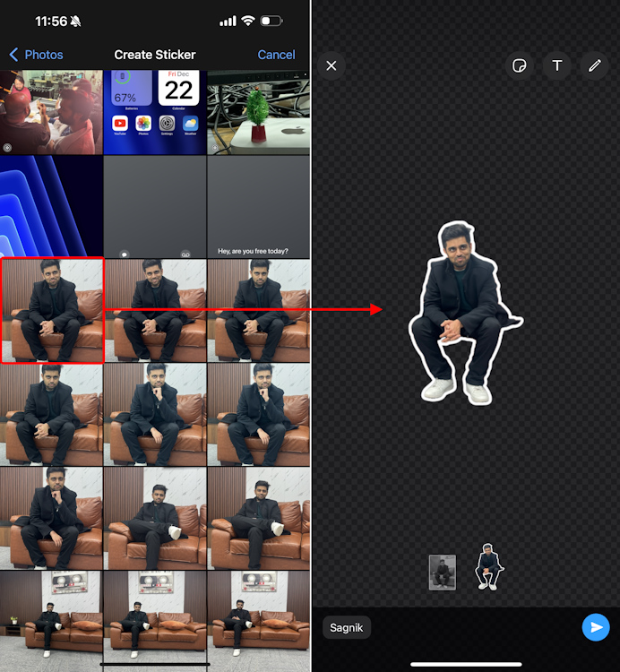Open the 'Hey, are you free today?' screenshot
620x672 pixels.
coord(259,206)
